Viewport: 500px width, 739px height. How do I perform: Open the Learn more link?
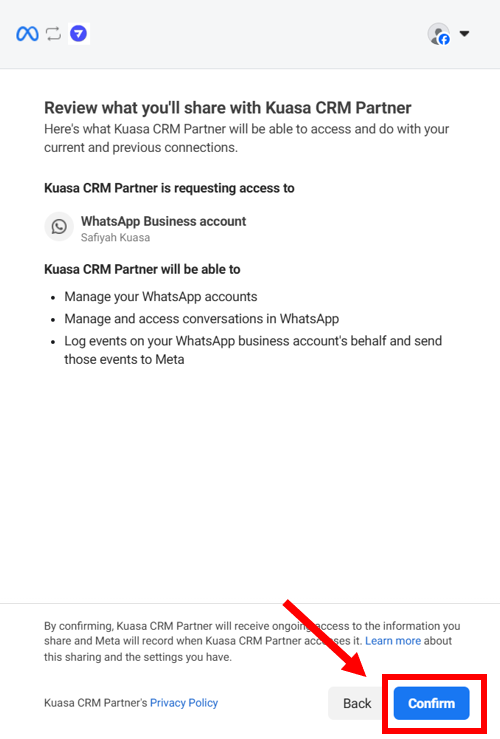tap(393, 641)
